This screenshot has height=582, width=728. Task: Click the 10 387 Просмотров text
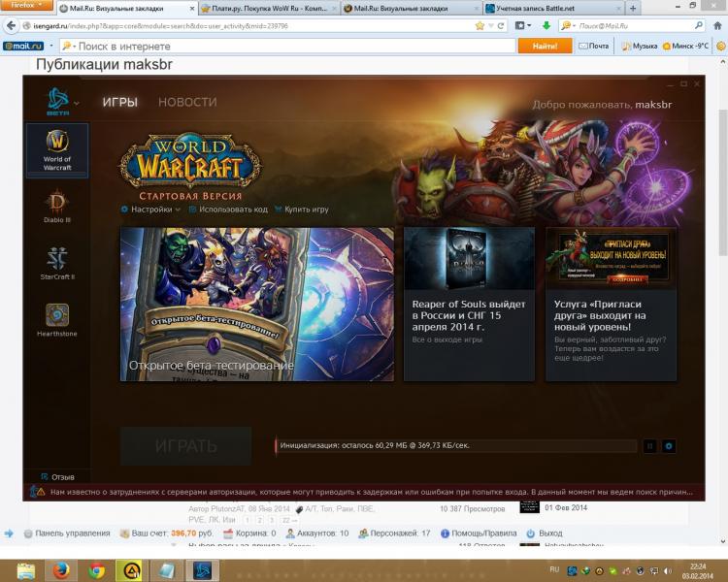tap(472, 508)
